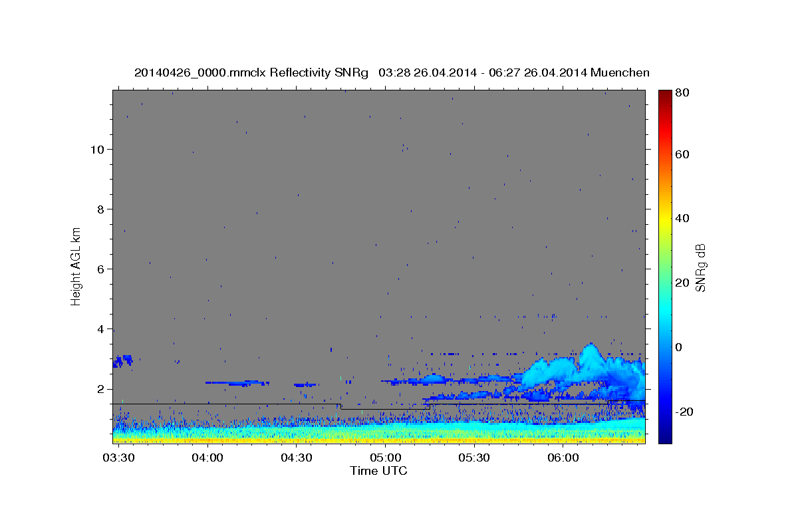This screenshot has width=798, height=532.
Task: Click the height tick label 8
Action: coord(101,209)
